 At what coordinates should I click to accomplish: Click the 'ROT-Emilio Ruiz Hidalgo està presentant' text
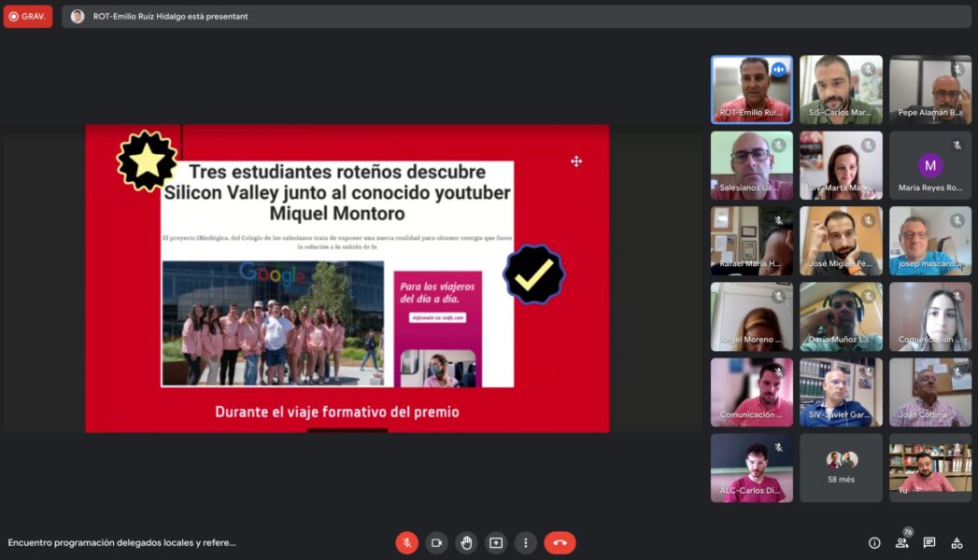pyautogui.click(x=170, y=16)
